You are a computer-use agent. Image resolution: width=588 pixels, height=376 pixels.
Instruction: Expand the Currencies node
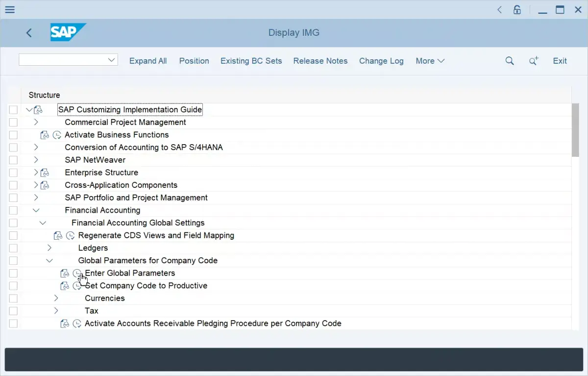56,298
